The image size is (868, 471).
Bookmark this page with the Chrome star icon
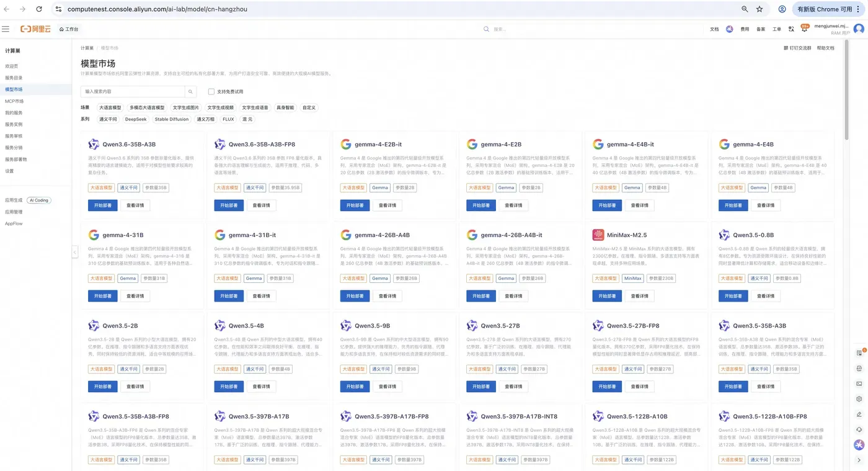point(759,9)
